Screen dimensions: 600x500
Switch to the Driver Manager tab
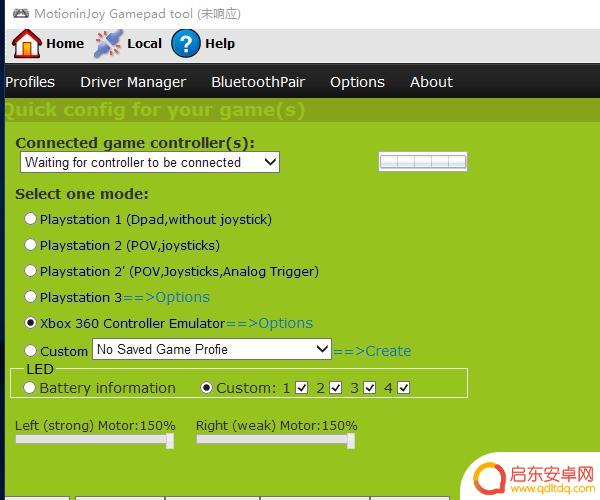coord(133,82)
